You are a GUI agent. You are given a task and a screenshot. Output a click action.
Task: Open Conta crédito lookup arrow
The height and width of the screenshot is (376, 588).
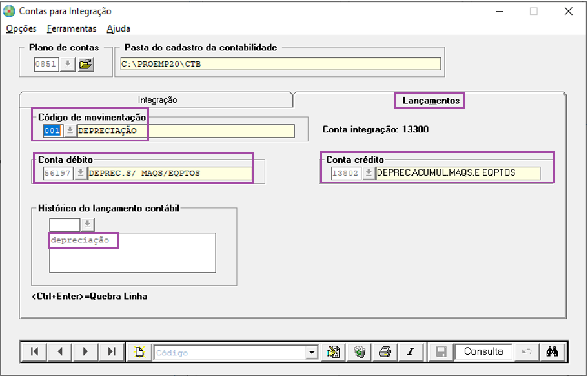point(369,173)
